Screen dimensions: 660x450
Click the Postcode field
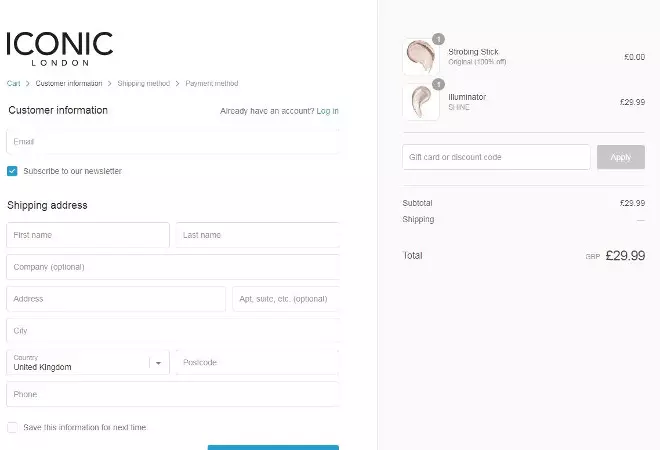(258, 362)
